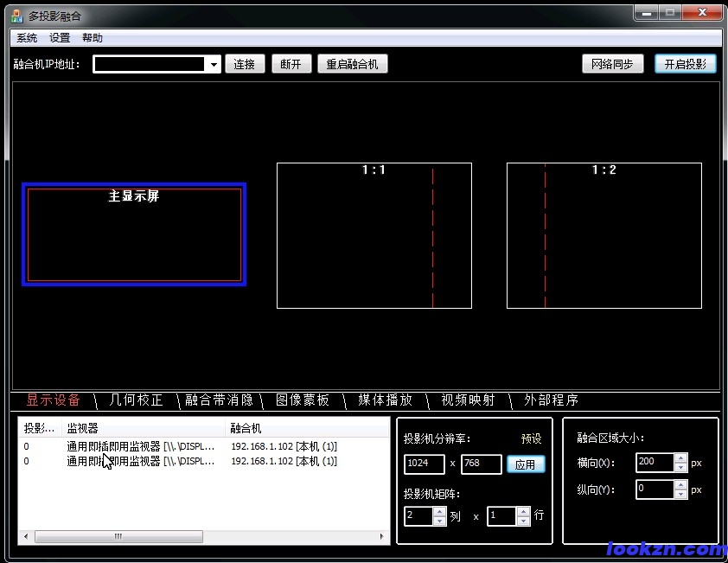
Task: Click the app icon in the title bar
Action: [16, 16]
